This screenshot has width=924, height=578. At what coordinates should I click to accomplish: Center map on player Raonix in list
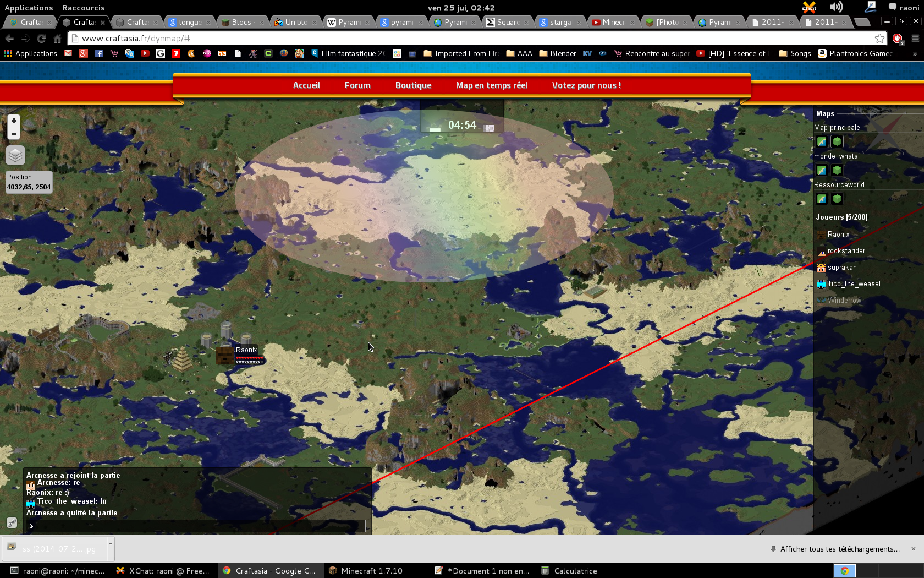click(x=838, y=235)
